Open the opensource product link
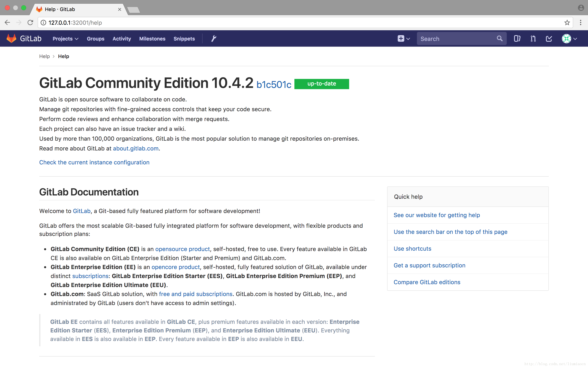This screenshot has height=368, width=588. click(x=183, y=249)
